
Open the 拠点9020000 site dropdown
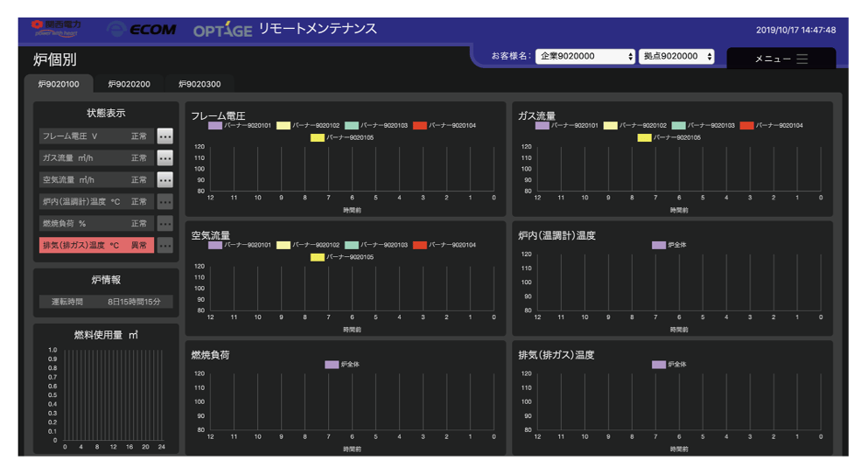pyautogui.click(x=676, y=57)
